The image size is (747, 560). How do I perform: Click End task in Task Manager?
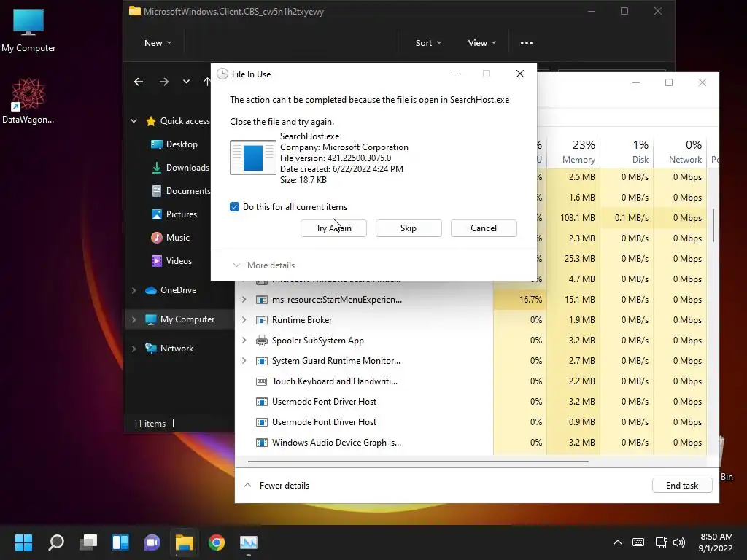point(682,485)
